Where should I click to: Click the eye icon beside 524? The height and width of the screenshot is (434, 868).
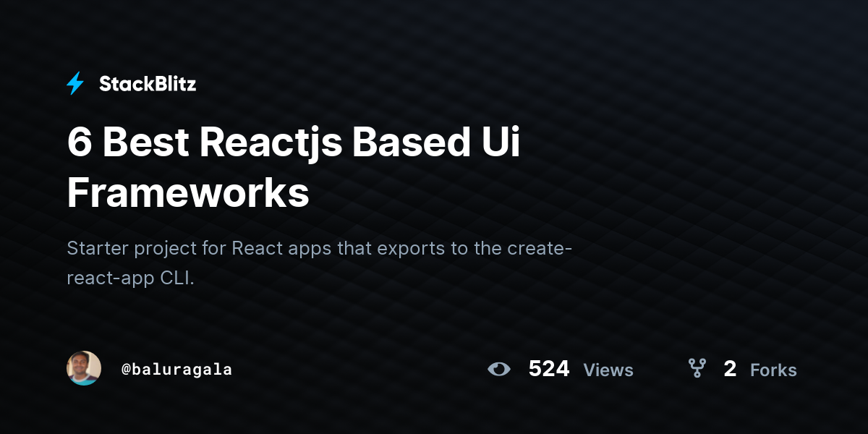tap(499, 369)
